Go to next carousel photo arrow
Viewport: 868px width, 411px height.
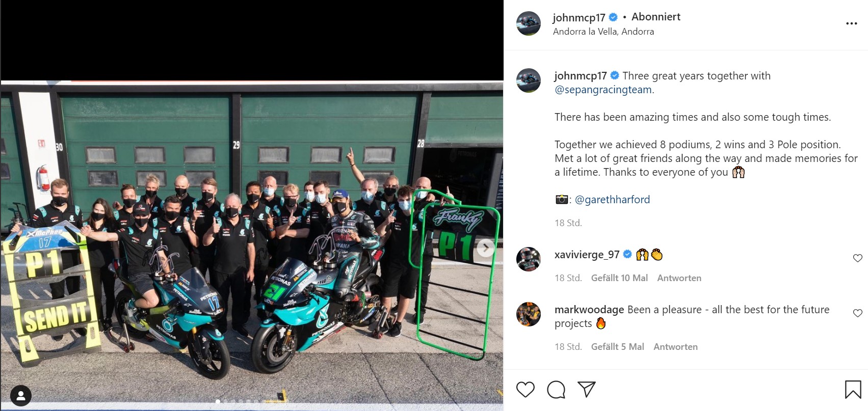(x=486, y=248)
